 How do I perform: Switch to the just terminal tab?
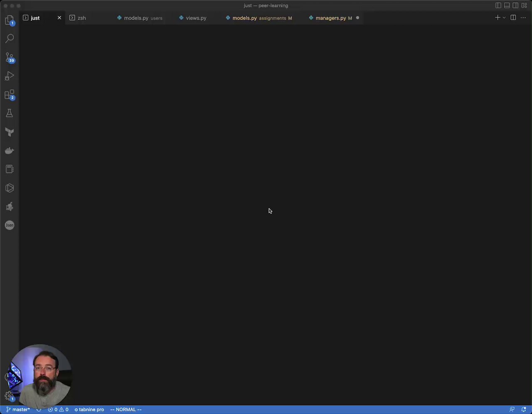pos(35,18)
